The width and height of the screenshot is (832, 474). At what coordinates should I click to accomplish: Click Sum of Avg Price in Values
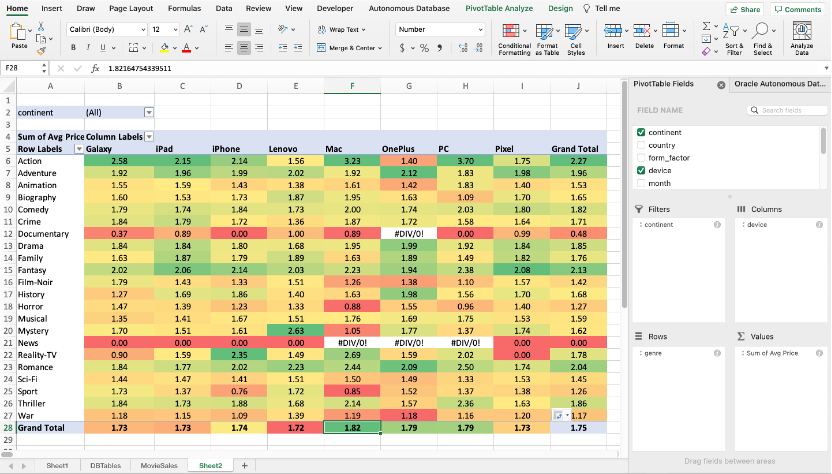pos(781,353)
